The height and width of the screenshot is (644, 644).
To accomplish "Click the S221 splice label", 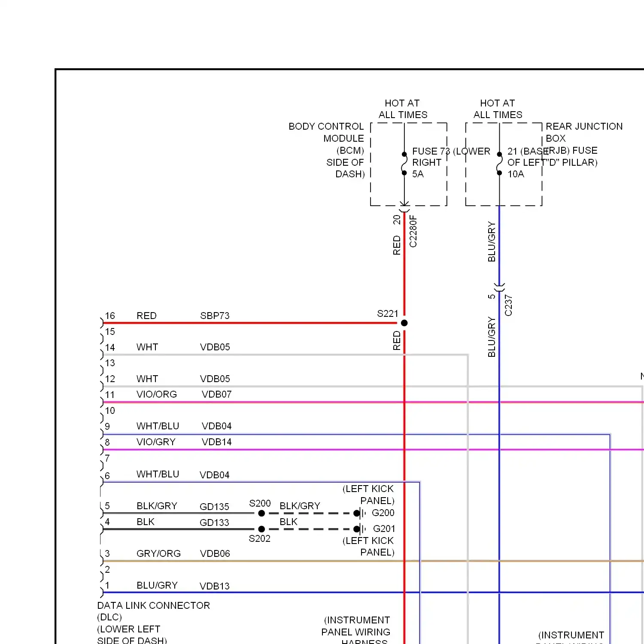I will pos(388,313).
